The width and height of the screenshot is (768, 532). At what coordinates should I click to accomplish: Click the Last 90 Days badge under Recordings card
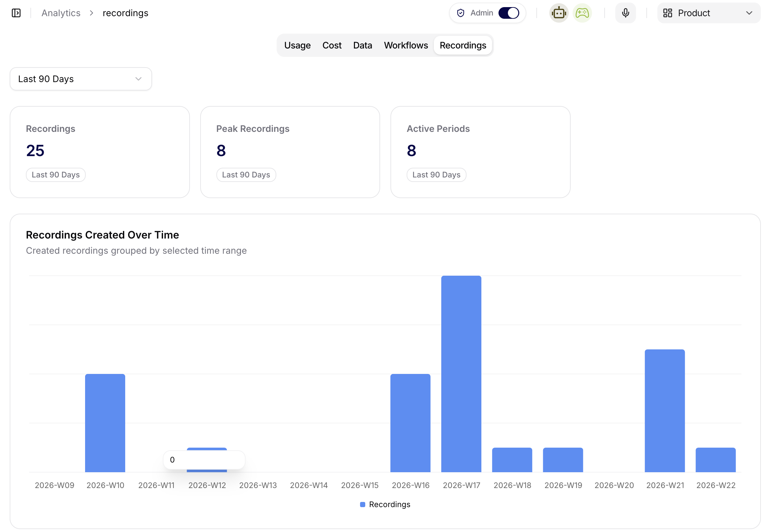[56, 175]
